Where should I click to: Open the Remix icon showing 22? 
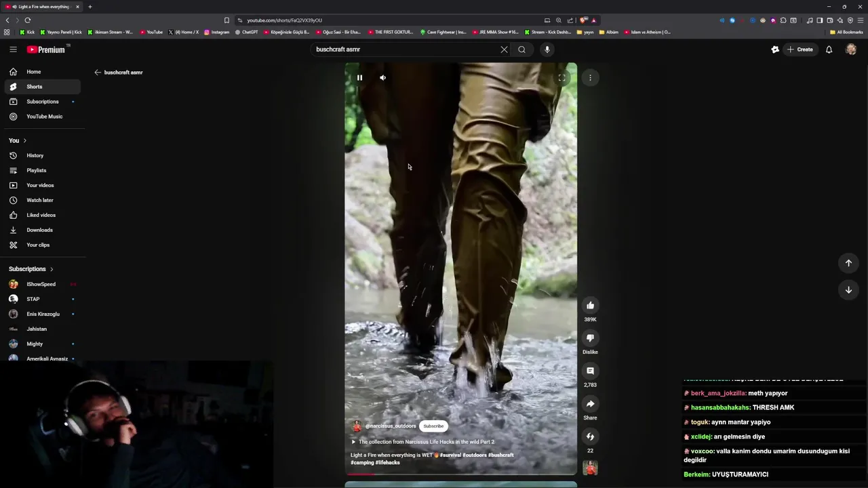click(590, 437)
